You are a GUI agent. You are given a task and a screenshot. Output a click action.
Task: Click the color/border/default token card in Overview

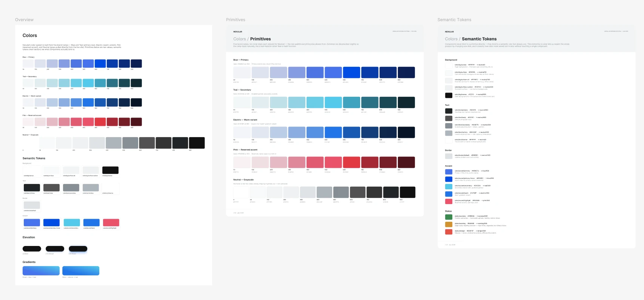[x=32, y=206]
